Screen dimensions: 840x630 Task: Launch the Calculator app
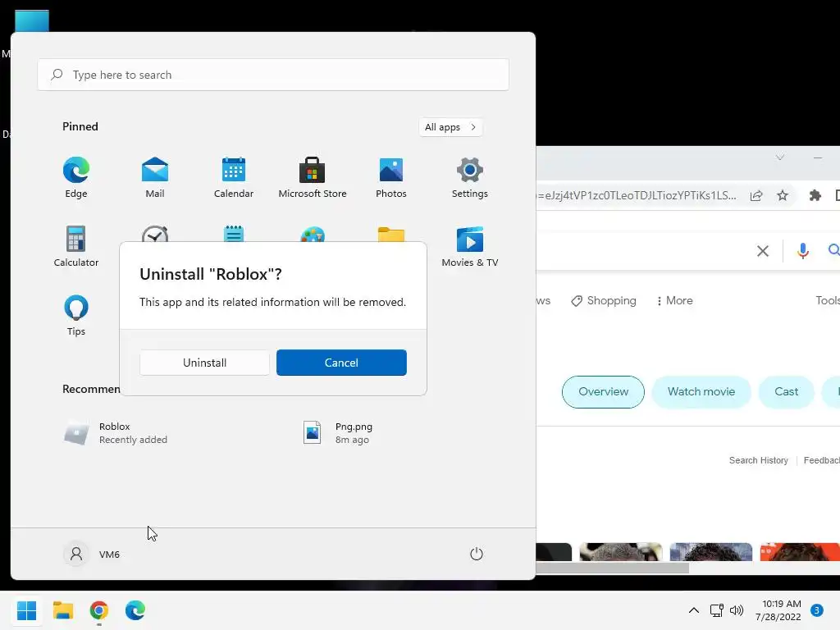click(x=76, y=246)
